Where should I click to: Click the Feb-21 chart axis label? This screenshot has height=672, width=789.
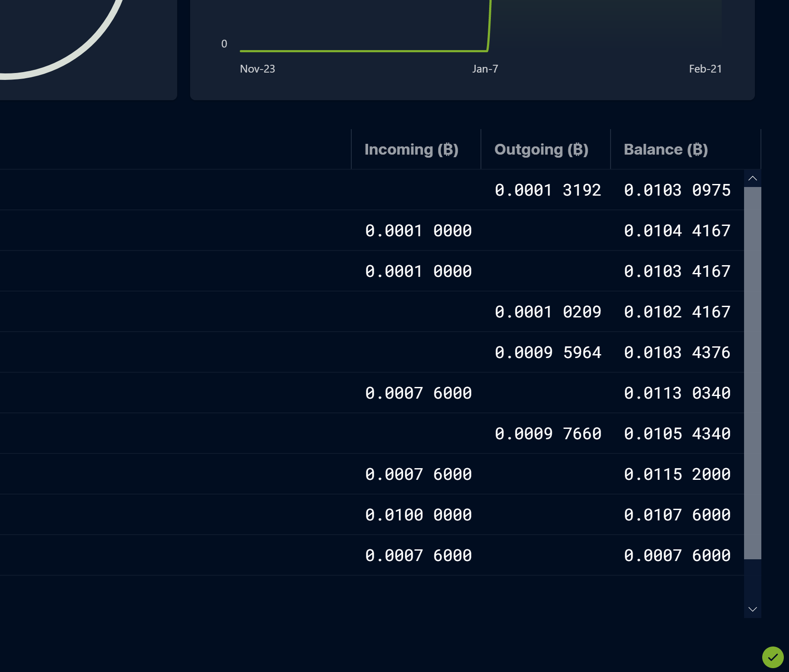[x=705, y=69]
